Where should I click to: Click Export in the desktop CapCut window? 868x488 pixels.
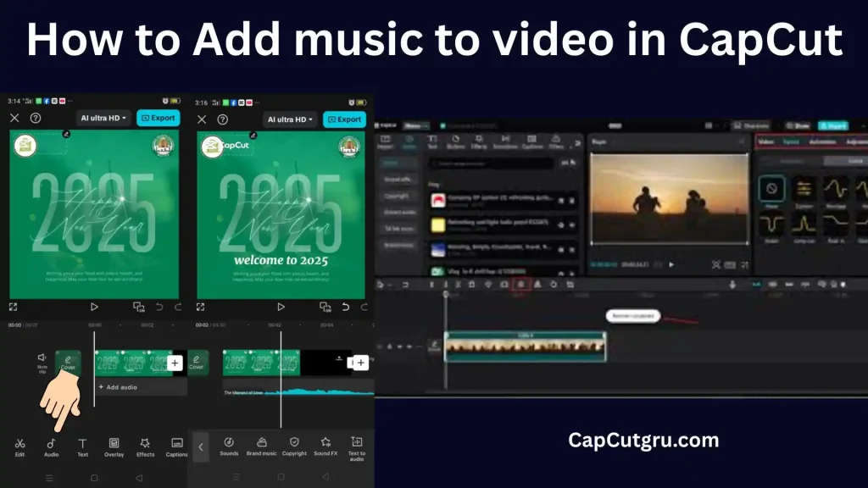click(x=833, y=125)
